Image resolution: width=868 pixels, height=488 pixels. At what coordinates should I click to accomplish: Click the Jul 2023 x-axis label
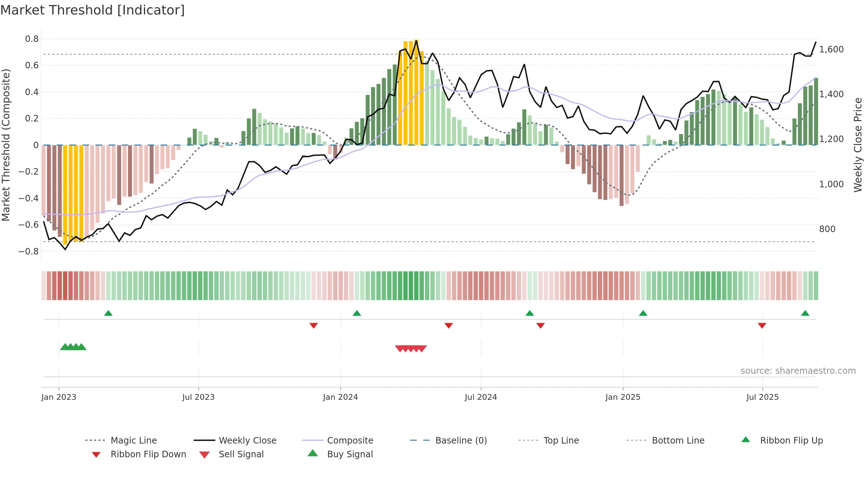[x=199, y=397]
